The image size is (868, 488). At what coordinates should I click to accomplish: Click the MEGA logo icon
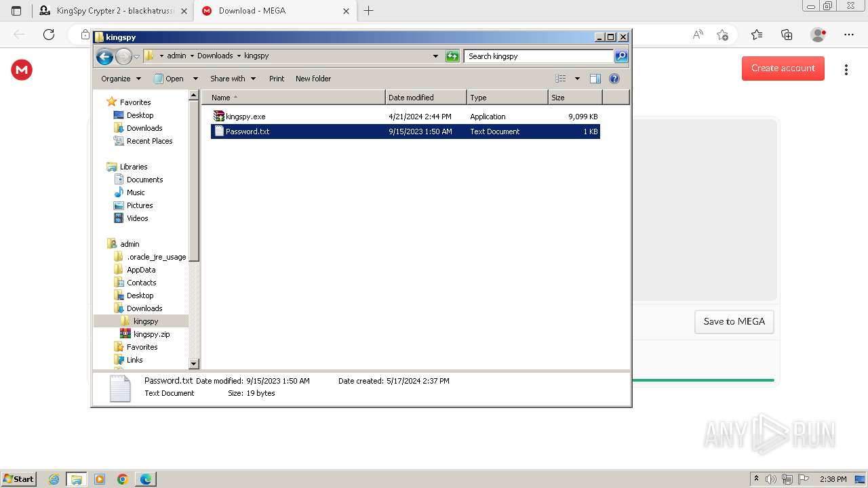pyautogui.click(x=22, y=70)
